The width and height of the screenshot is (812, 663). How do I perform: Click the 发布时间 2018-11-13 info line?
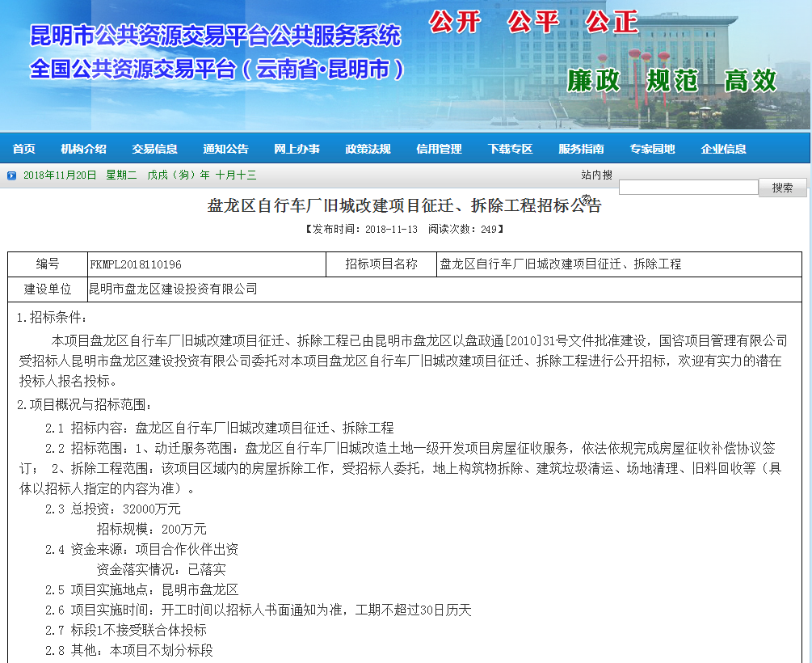405,229
